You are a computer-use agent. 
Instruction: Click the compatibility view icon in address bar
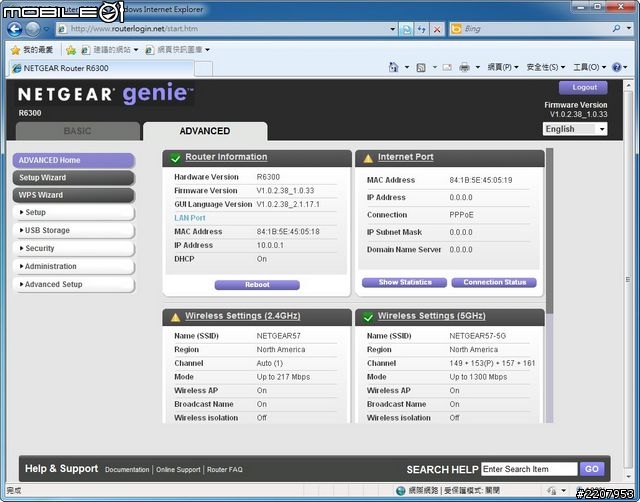pos(406,29)
